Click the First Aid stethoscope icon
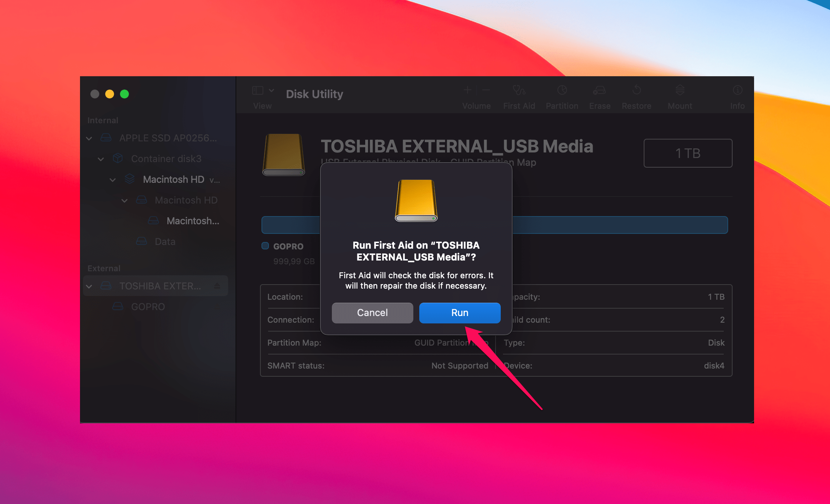This screenshot has width=830, height=504. [519, 90]
